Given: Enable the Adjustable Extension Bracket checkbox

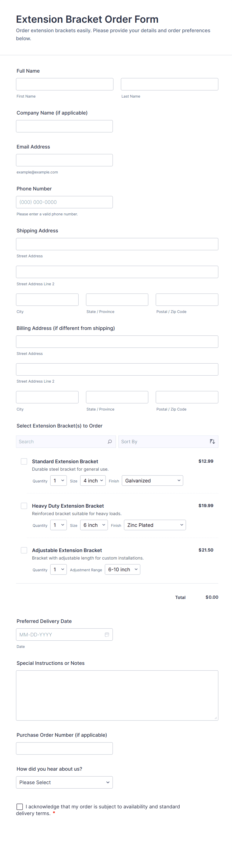Looking at the screenshot, I should pos(23,550).
